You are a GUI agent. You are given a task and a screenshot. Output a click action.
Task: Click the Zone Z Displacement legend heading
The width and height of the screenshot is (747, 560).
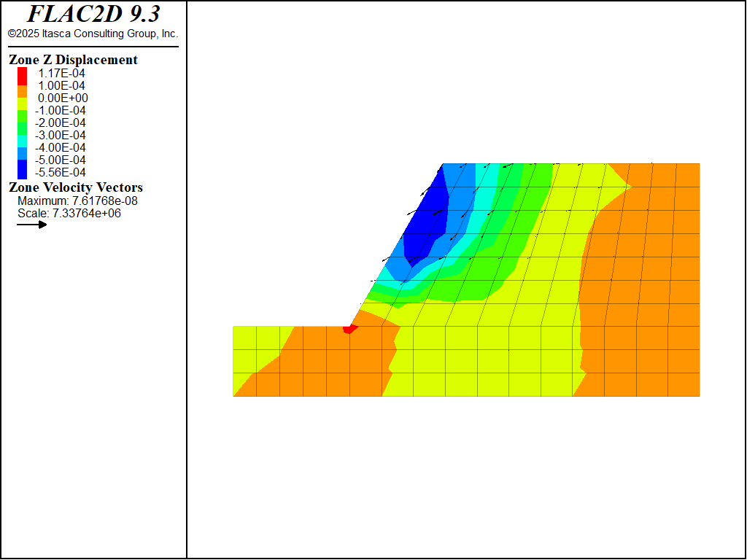73,60
